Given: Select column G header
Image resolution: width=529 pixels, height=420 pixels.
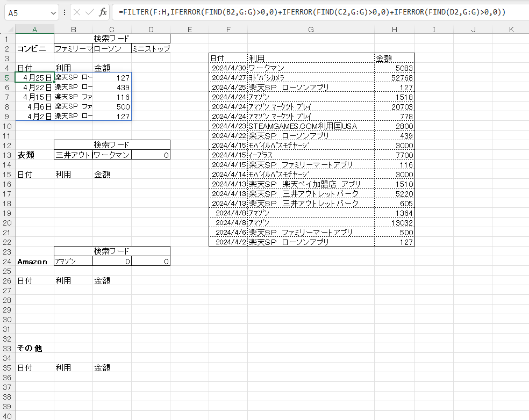Looking at the screenshot, I should click(311, 30).
